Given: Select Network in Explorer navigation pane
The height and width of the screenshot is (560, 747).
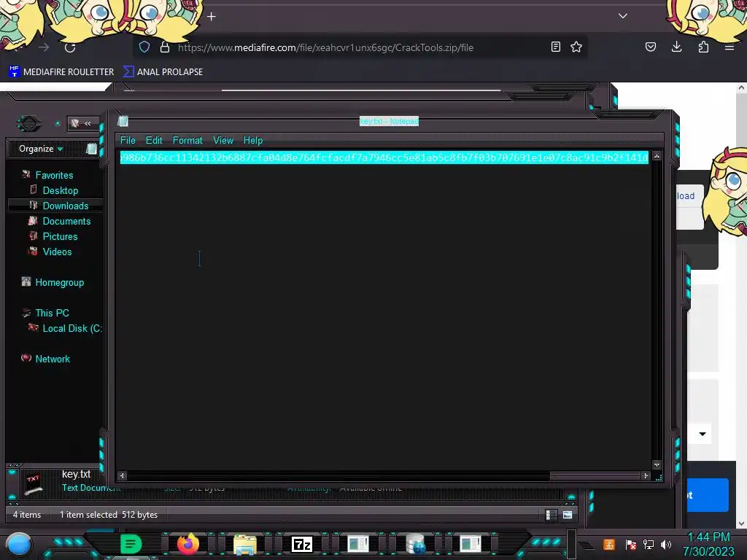Looking at the screenshot, I should tap(53, 359).
